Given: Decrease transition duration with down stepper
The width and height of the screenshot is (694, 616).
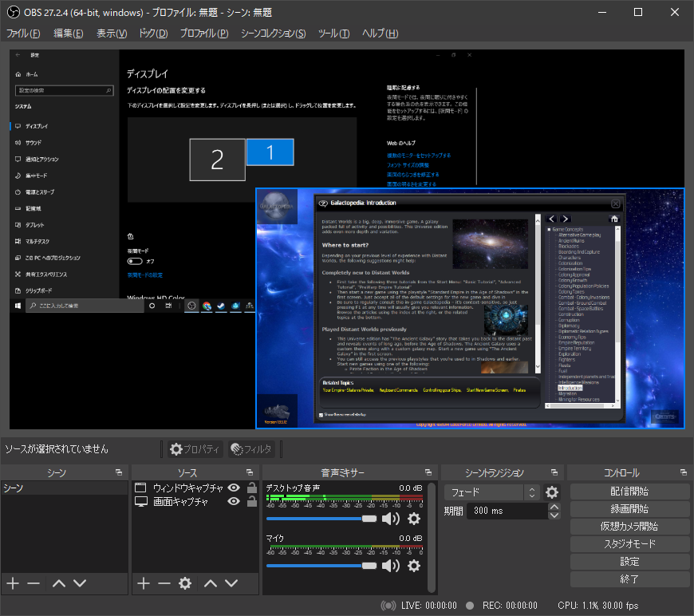Looking at the screenshot, I should pos(554,515).
